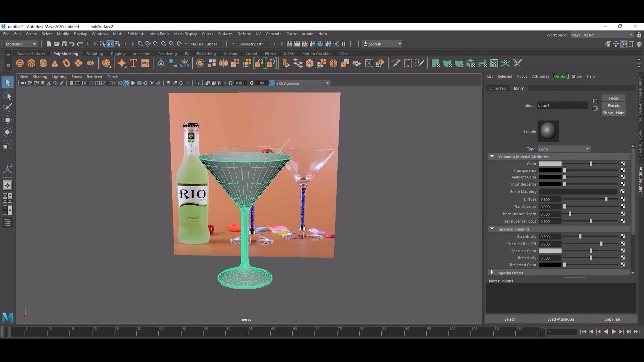Create polygon Type text with the T icon

coord(133,63)
